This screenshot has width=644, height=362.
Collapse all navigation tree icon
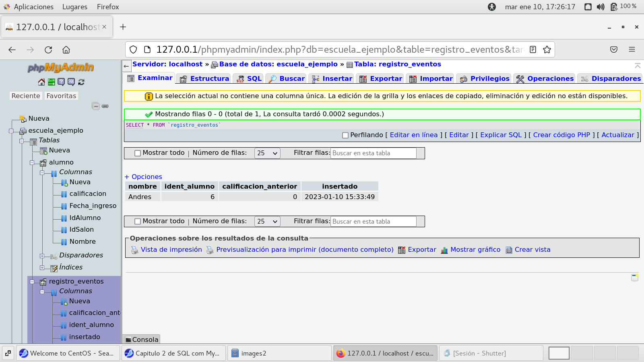click(95, 106)
